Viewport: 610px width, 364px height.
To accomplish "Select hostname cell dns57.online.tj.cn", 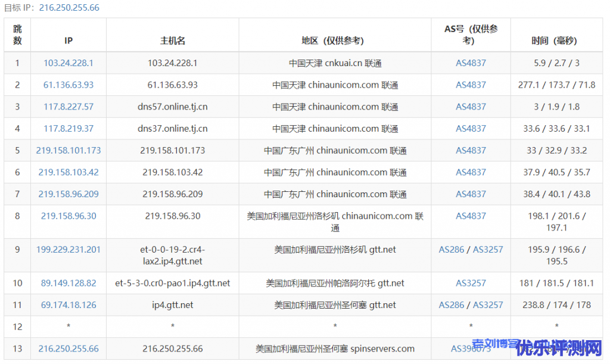I will [x=172, y=107].
